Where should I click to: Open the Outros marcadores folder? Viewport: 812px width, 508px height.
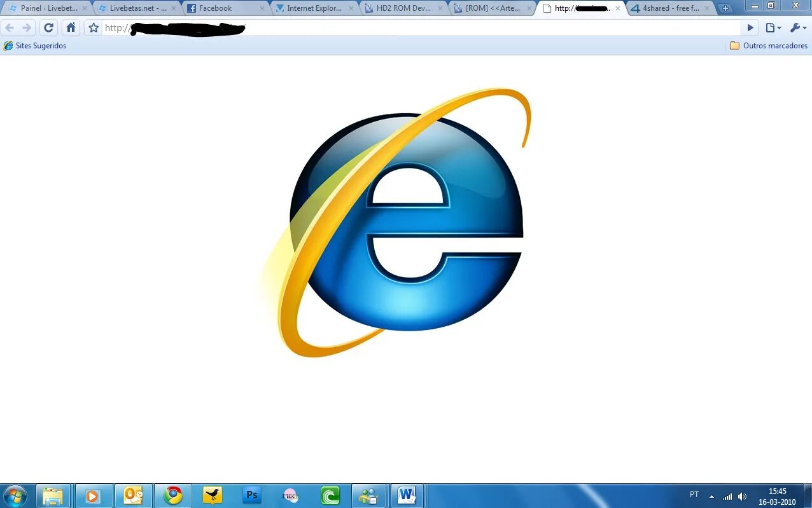point(769,46)
